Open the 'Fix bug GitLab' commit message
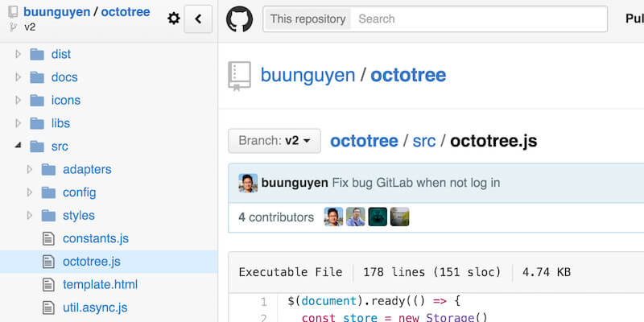The width and height of the screenshot is (644, 322). pyautogui.click(x=415, y=183)
